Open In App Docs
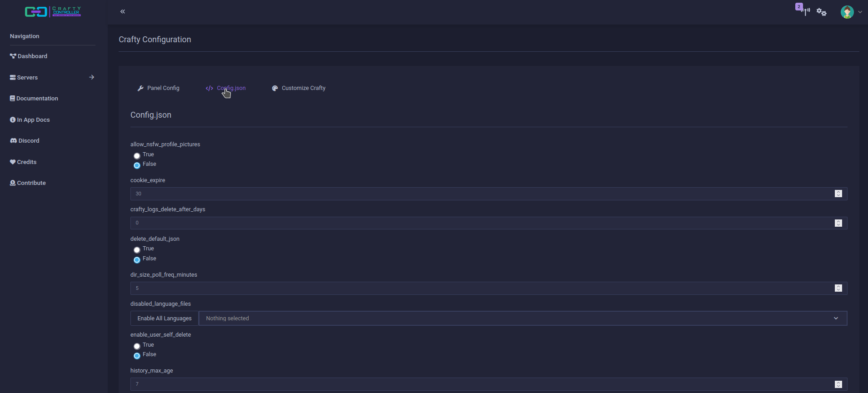Image resolution: width=868 pixels, height=393 pixels. pos(30,120)
